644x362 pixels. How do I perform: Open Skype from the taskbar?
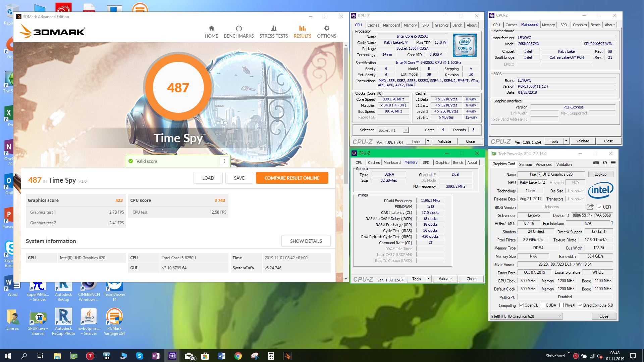click(x=140, y=356)
